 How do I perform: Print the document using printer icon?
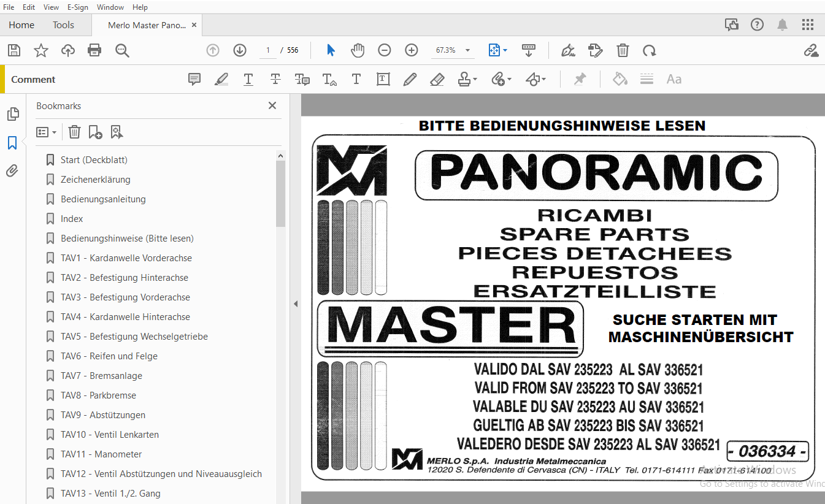[94, 50]
